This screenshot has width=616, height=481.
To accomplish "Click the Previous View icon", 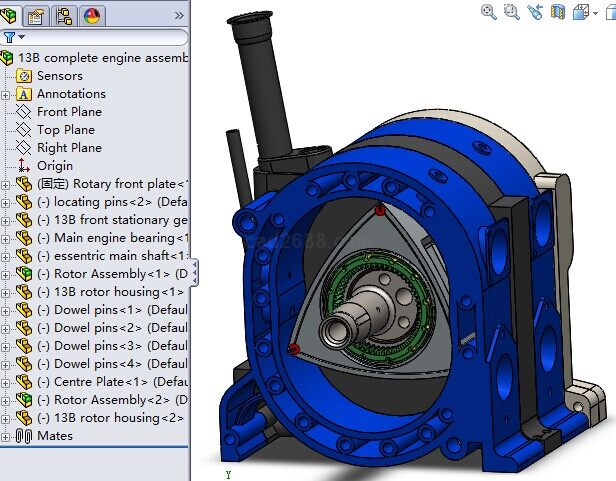I will click(535, 12).
